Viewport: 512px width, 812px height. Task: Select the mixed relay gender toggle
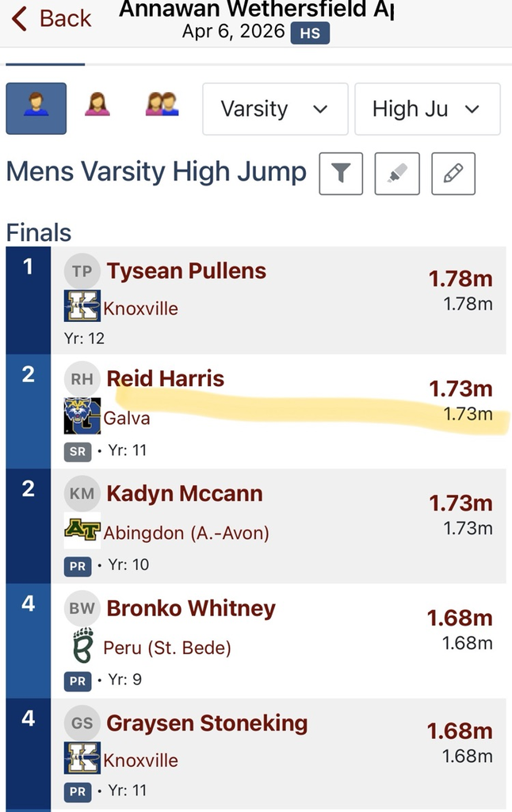161,109
